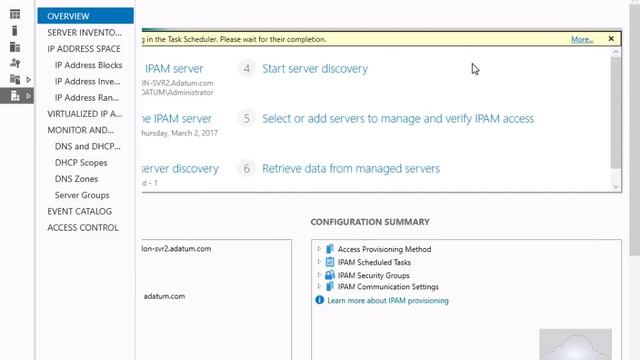Expand IPAM Communication Settings node
The height and width of the screenshot is (360, 640).
click(319, 286)
